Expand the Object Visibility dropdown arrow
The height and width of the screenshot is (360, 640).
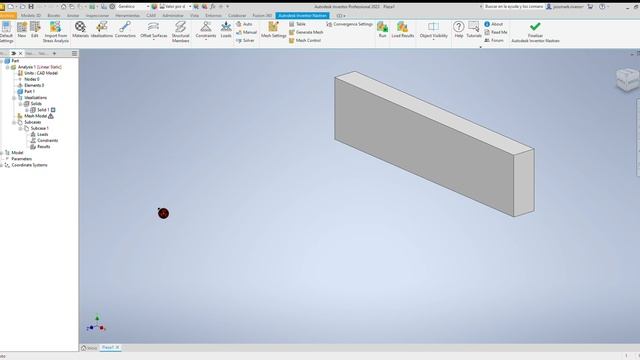pos(433,40)
